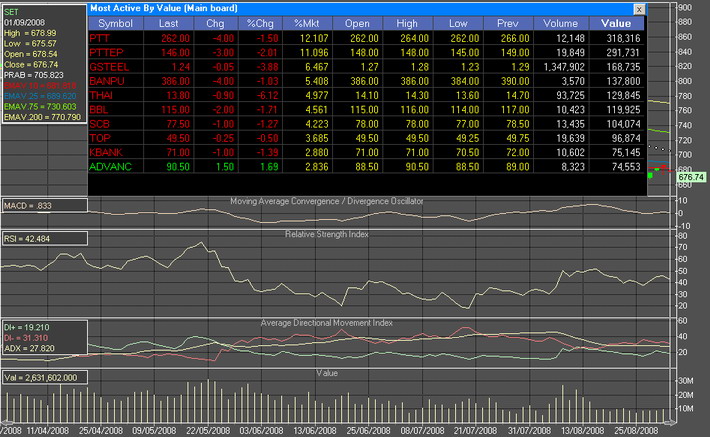Select the TOP symbol

(x=100, y=138)
